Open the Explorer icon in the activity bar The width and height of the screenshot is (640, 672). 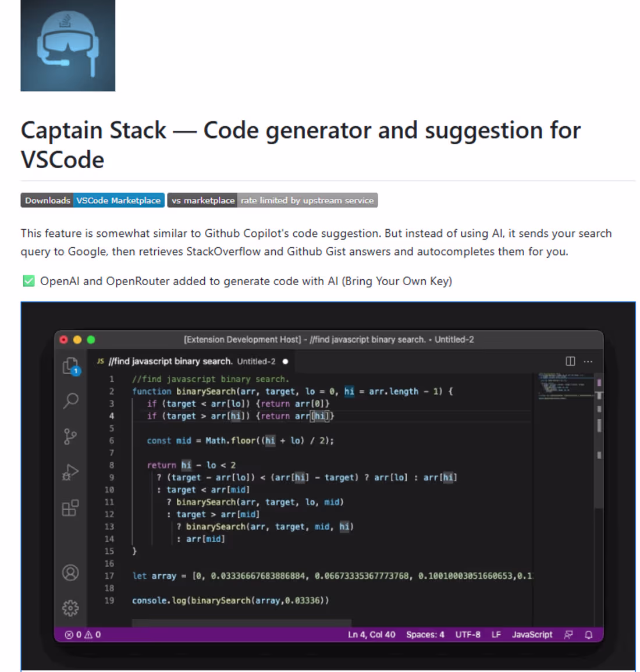pyautogui.click(x=71, y=365)
